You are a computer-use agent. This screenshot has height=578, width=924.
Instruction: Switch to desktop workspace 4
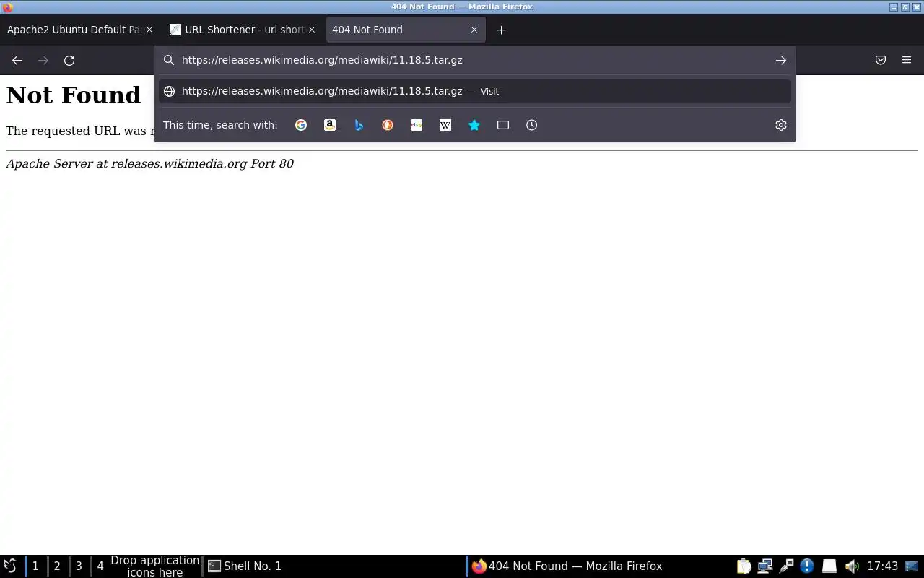[100, 566]
